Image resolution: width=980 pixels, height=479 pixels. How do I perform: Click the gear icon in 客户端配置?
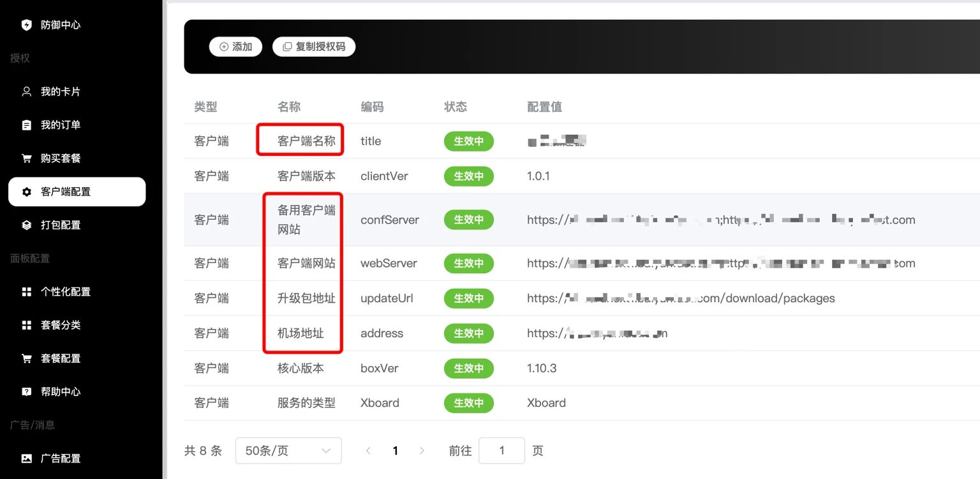[26, 192]
